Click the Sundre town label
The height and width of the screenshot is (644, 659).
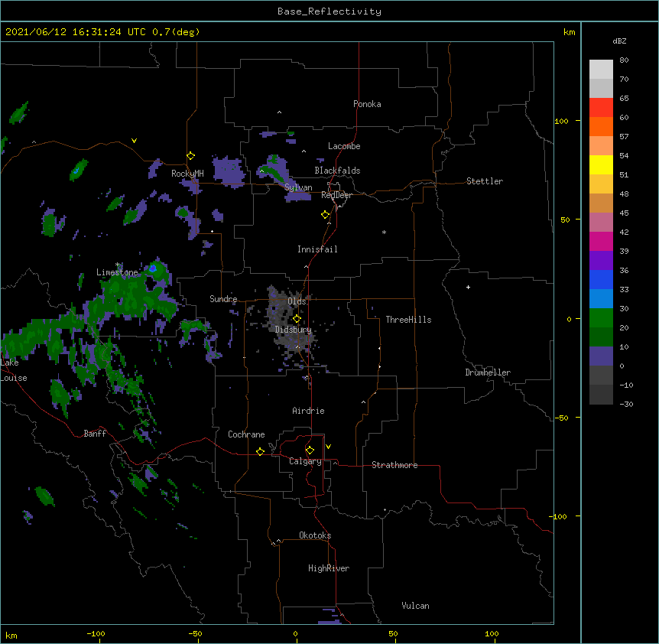pos(223,299)
